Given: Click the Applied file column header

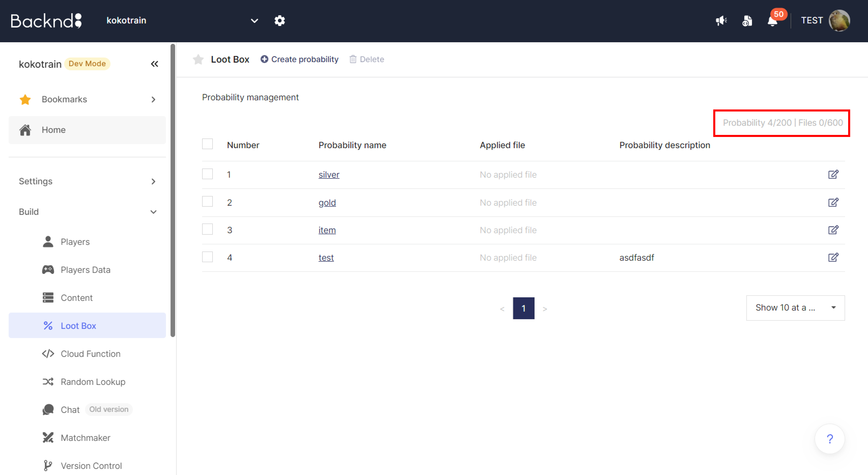Looking at the screenshot, I should pos(502,145).
